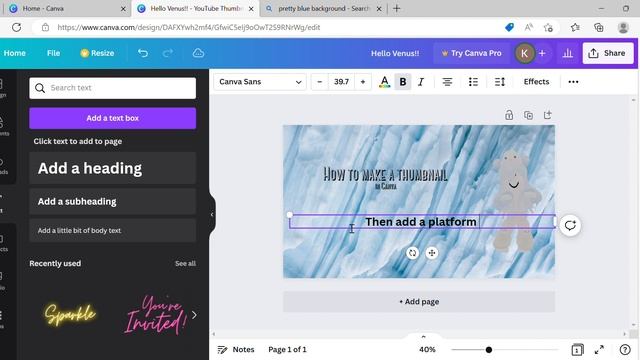Increase font size with plus button
640x360 pixels.
coord(363,82)
